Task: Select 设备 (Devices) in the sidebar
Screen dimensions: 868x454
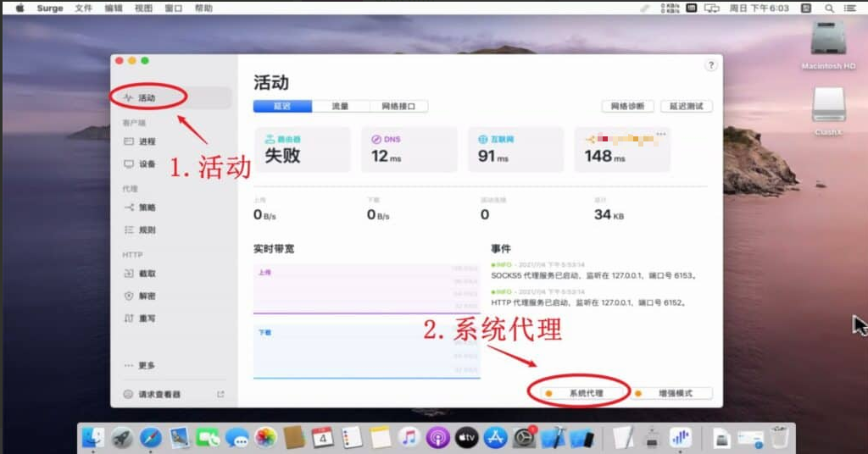Action: click(147, 164)
